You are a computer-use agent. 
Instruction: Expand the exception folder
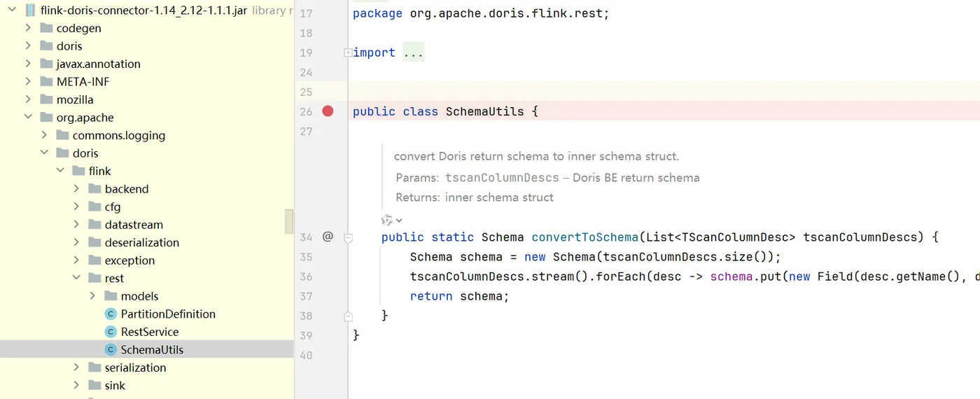pyautogui.click(x=76, y=260)
